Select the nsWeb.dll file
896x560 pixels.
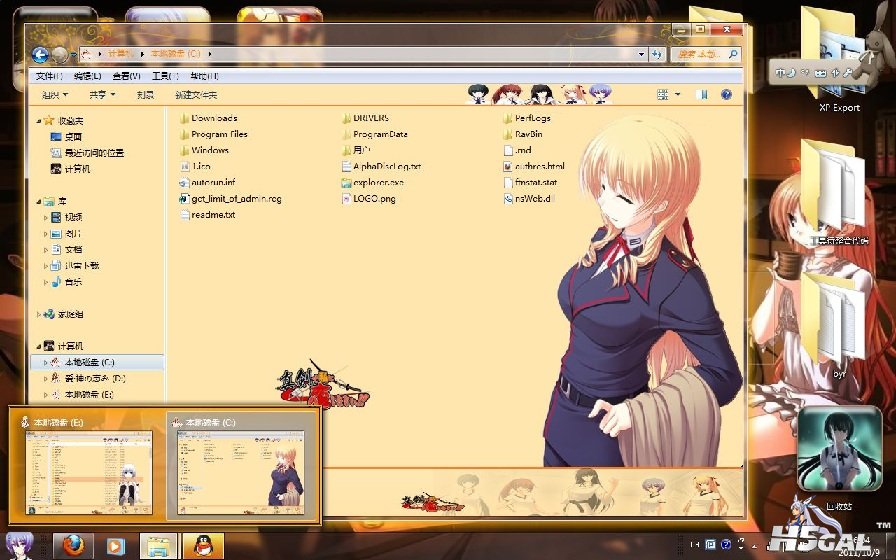pyautogui.click(x=529, y=198)
